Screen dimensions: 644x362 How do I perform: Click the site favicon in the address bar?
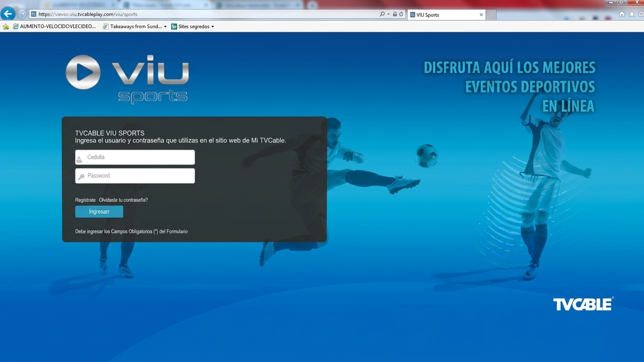click(34, 15)
